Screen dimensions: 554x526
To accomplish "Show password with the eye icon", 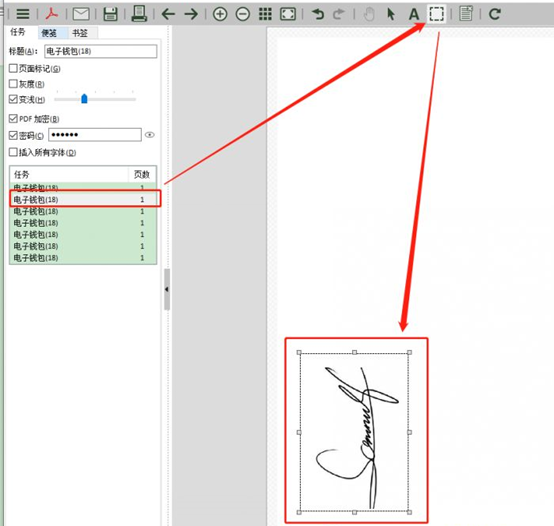I will (150, 135).
